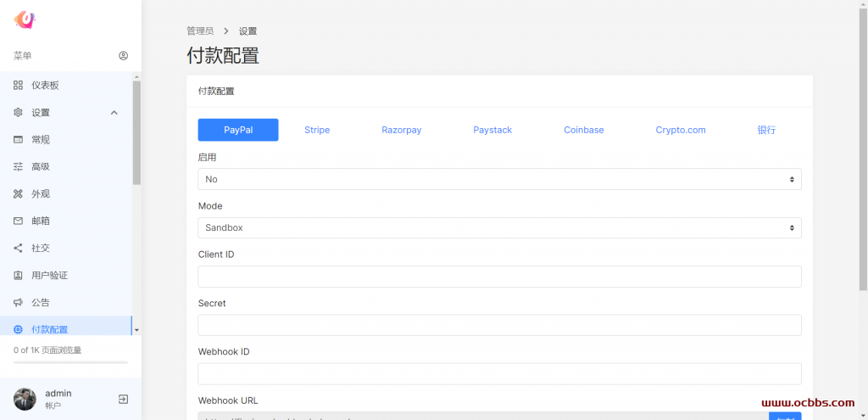Screen dimensions: 868x420
Task: Click the 用户验证 ID badge icon
Action: pyautogui.click(x=18, y=275)
